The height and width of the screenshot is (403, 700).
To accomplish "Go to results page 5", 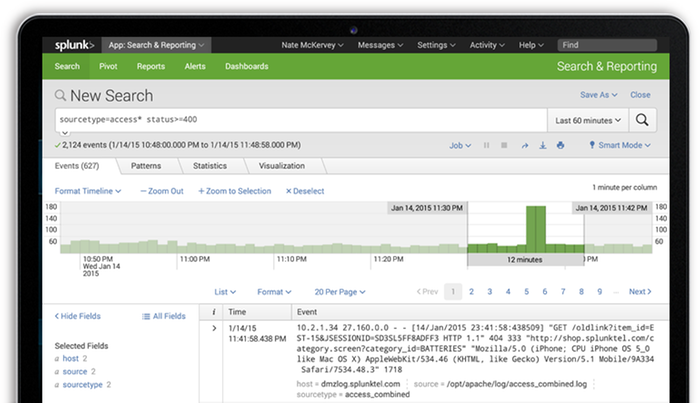I will pyautogui.click(x=526, y=291).
